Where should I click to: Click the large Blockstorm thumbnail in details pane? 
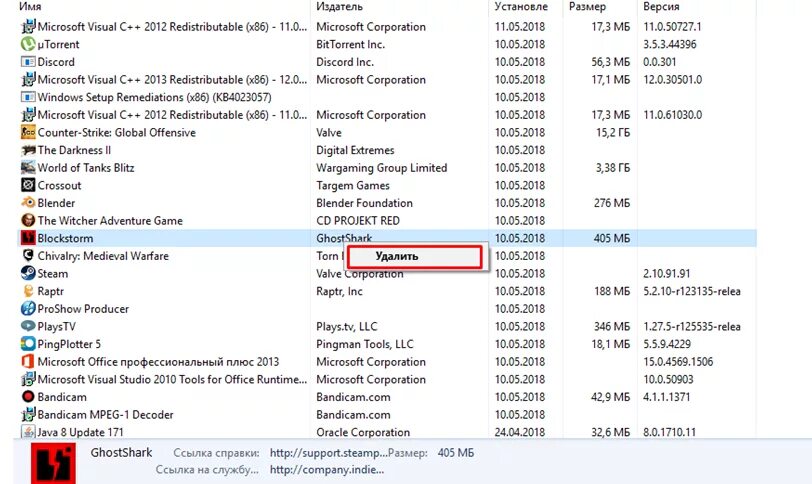(53, 463)
